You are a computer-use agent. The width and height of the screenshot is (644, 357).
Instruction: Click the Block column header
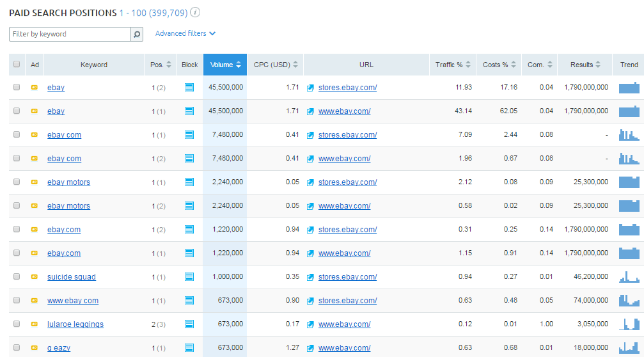(190, 65)
